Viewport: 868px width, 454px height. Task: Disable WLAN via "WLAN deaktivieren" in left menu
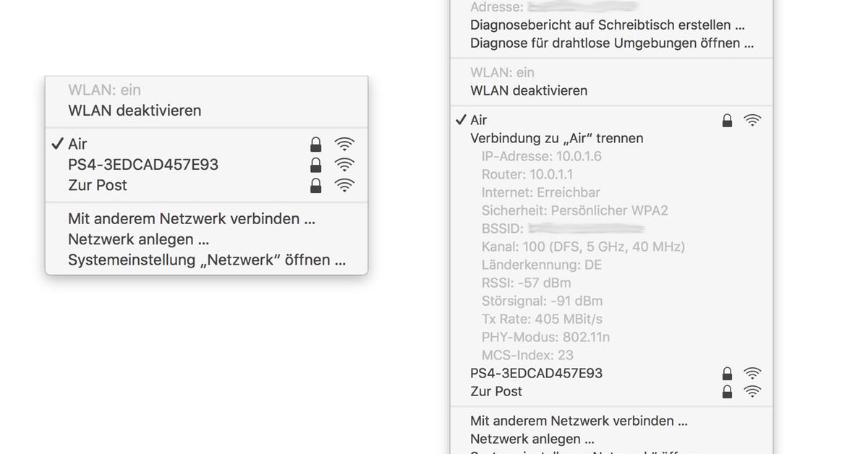coord(128,110)
